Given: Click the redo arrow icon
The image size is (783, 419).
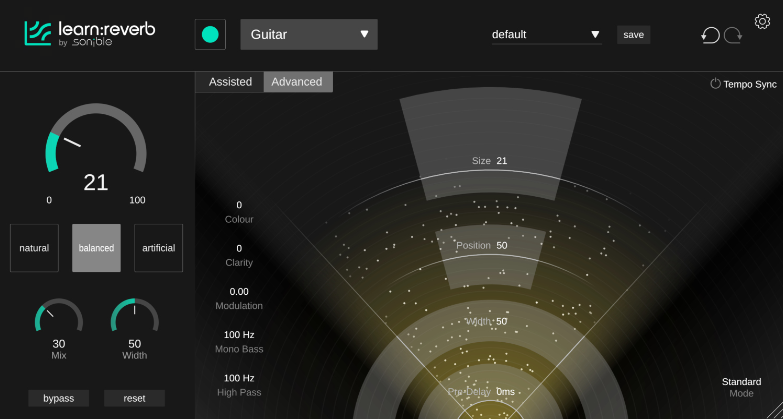Looking at the screenshot, I should click(x=733, y=35).
